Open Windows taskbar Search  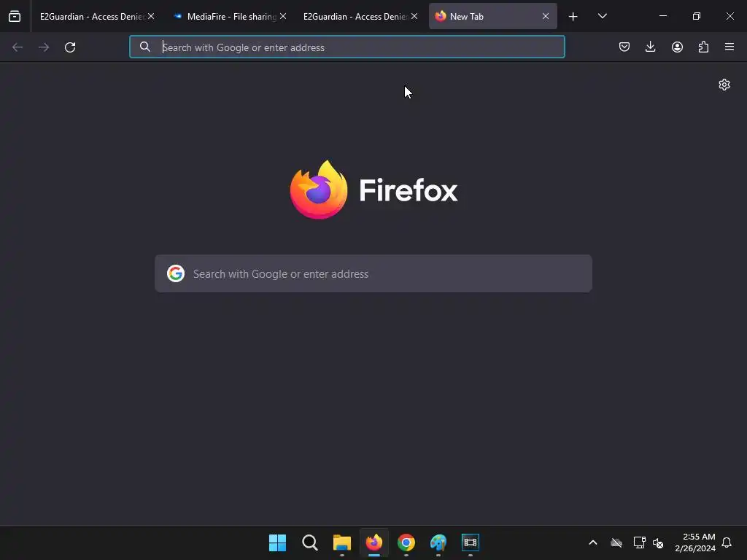coord(309,542)
